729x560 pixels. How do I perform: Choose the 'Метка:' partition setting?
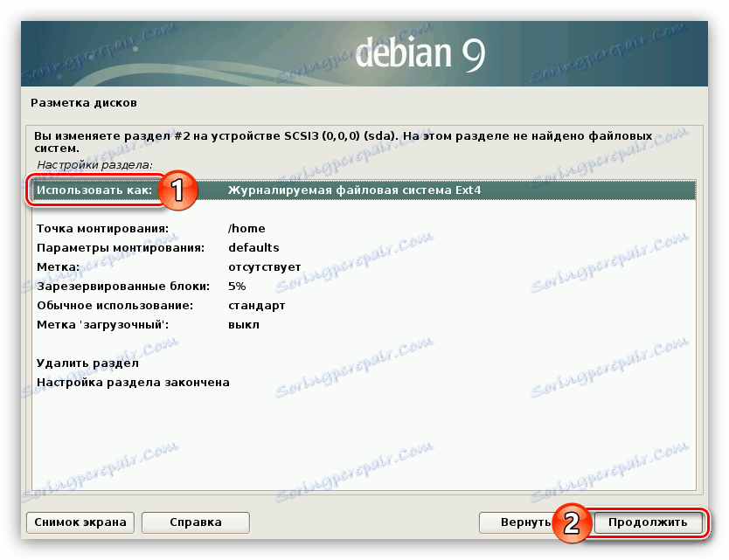364,267
